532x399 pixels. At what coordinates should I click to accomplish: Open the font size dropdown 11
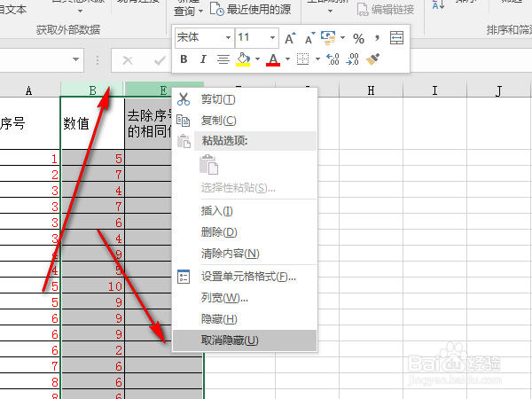point(272,37)
